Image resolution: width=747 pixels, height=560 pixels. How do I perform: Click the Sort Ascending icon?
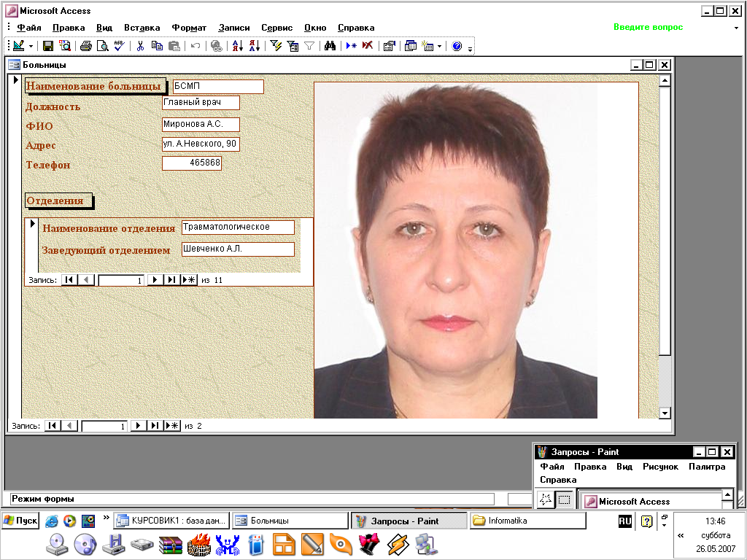point(238,46)
